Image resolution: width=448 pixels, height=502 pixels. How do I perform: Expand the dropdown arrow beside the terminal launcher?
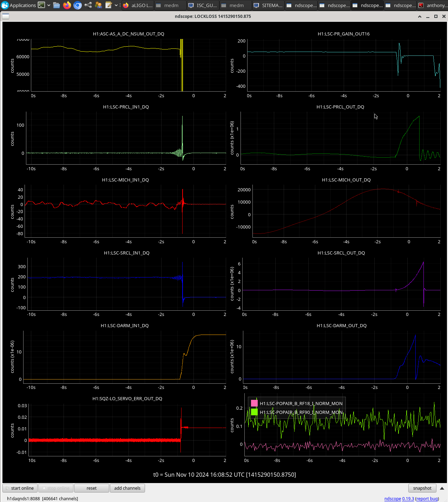click(49, 5)
